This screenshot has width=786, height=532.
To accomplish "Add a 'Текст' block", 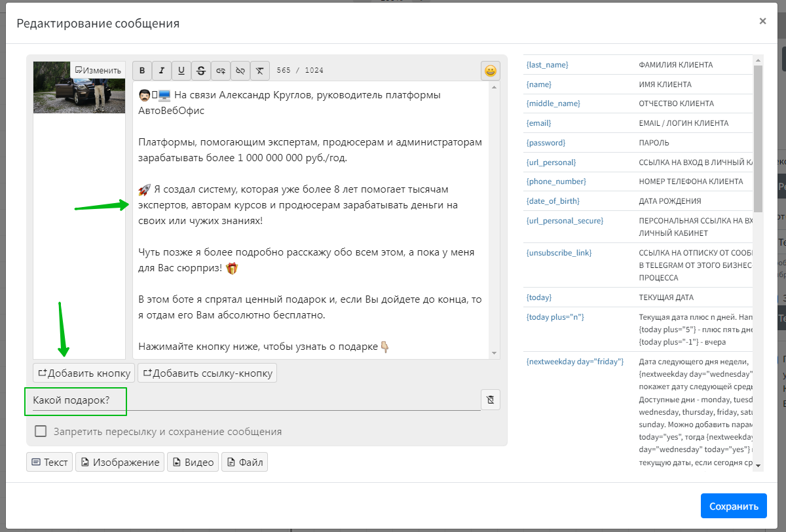I will 50,462.
